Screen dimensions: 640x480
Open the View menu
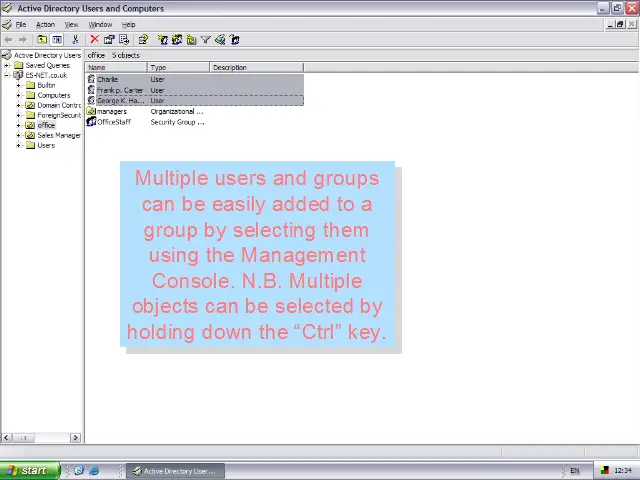coord(71,24)
